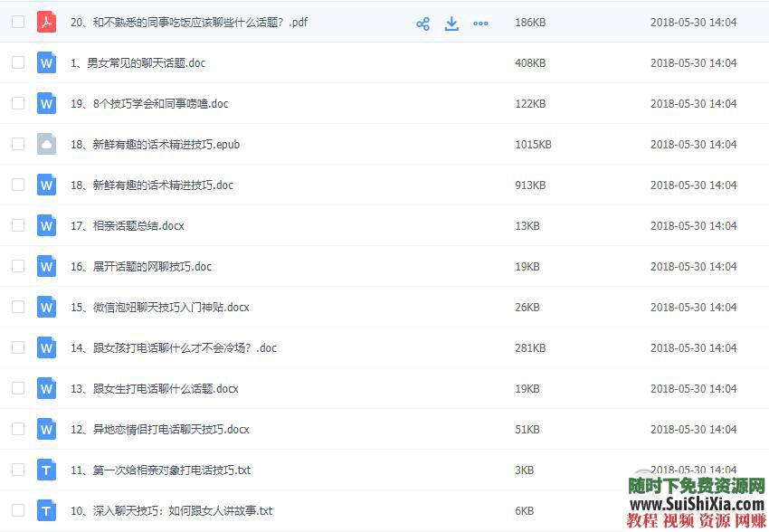This screenshot has width=769, height=532.
Task: Click the Word icon for 14、跟女孩打电话聊什么才不会冷场.doc
Action: [x=46, y=347]
